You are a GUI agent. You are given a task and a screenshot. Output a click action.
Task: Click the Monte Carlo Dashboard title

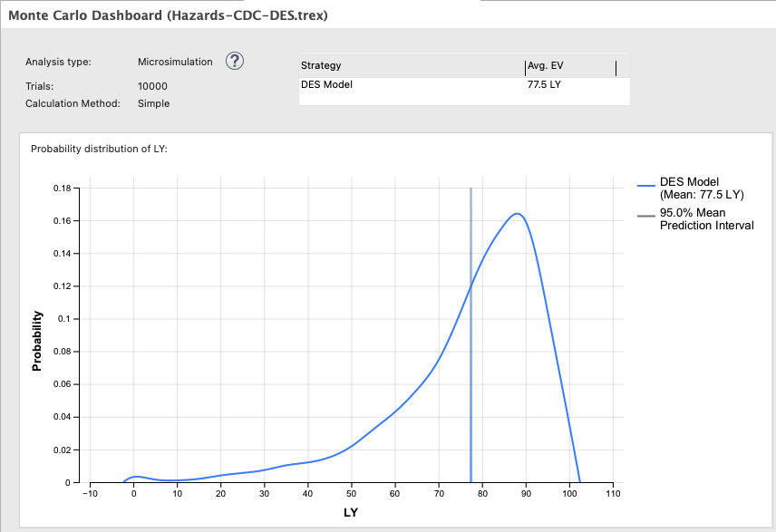(168, 15)
